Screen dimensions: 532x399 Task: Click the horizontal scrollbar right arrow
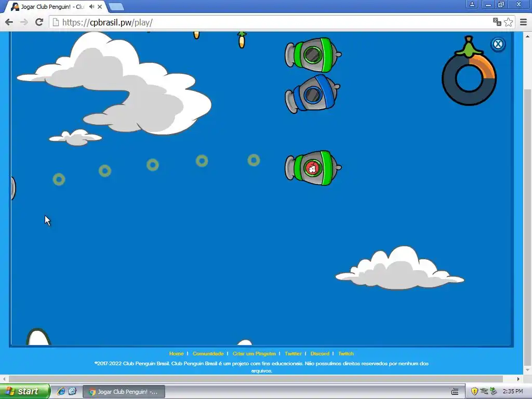pyautogui.click(x=518, y=379)
